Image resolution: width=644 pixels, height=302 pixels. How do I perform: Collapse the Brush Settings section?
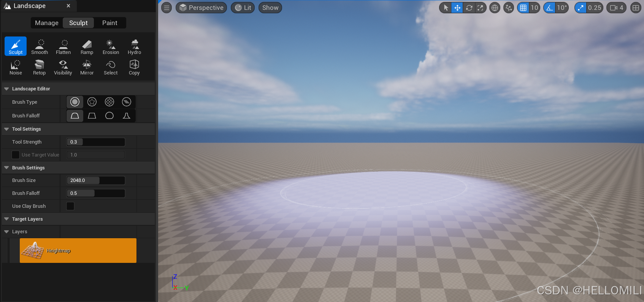pyautogui.click(x=6, y=168)
